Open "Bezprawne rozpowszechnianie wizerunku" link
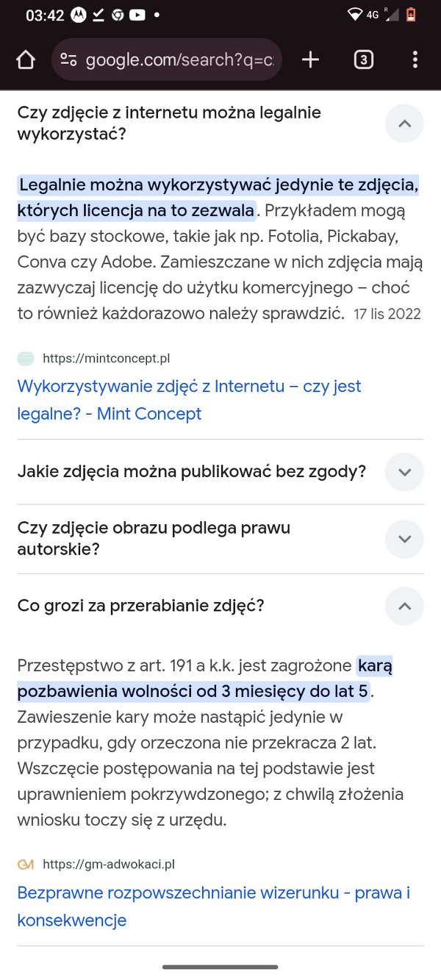Viewport: 441px width, 980px height. [213, 906]
